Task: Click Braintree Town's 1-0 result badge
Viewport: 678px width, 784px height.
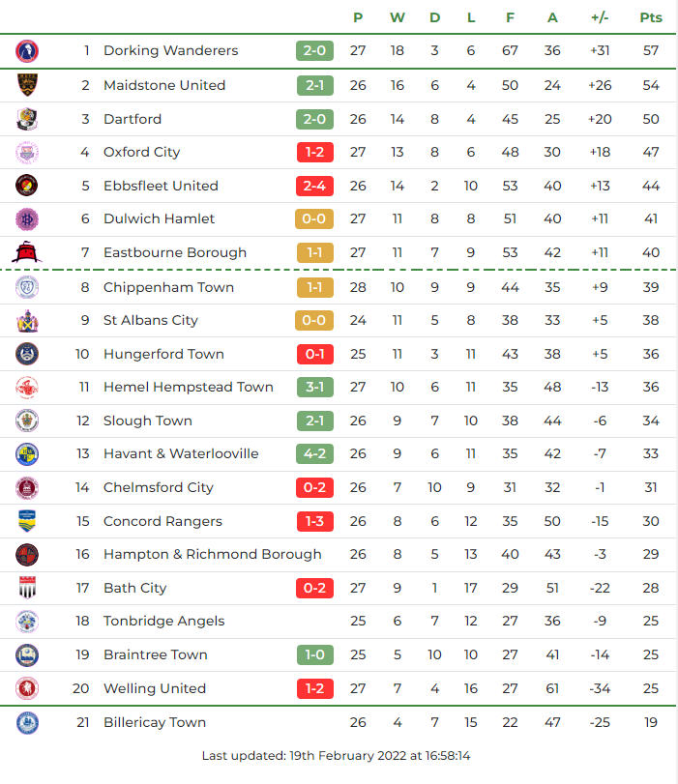Action: tap(314, 654)
